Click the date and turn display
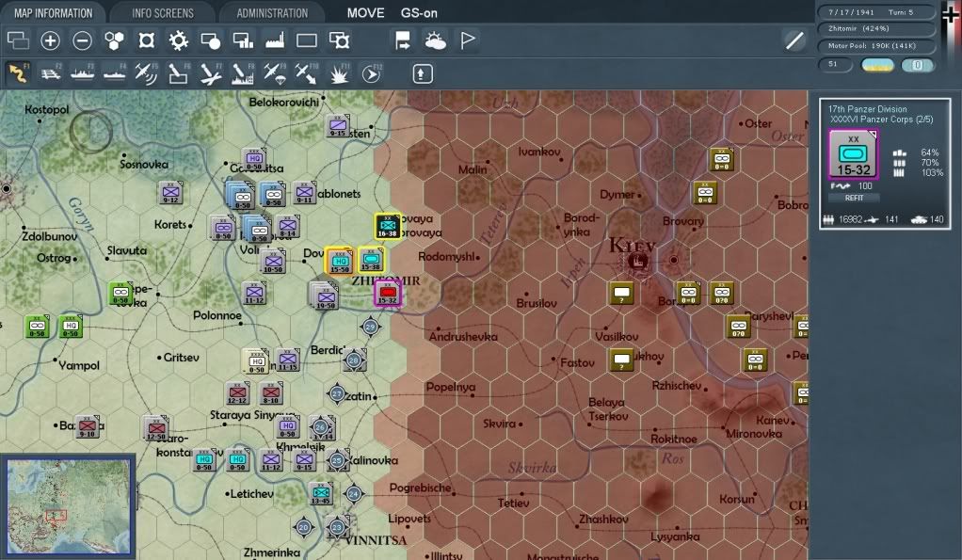The height and width of the screenshot is (560, 962). 874,12
